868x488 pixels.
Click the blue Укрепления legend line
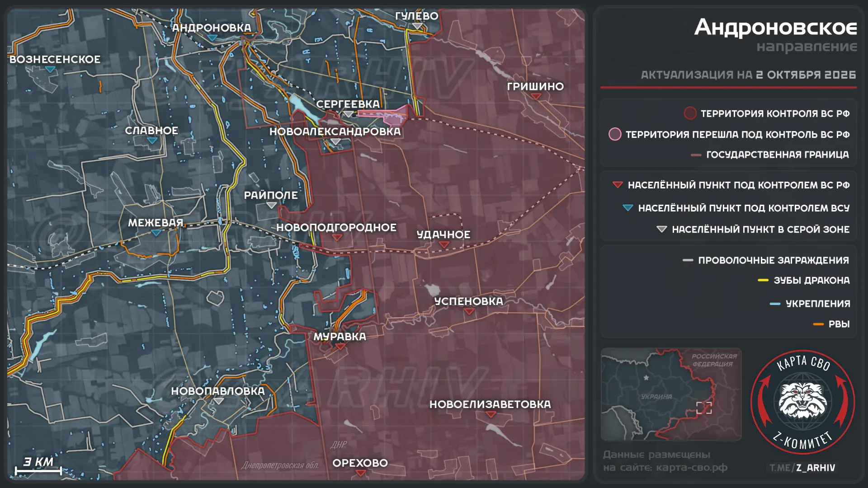pyautogui.click(x=775, y=304)
